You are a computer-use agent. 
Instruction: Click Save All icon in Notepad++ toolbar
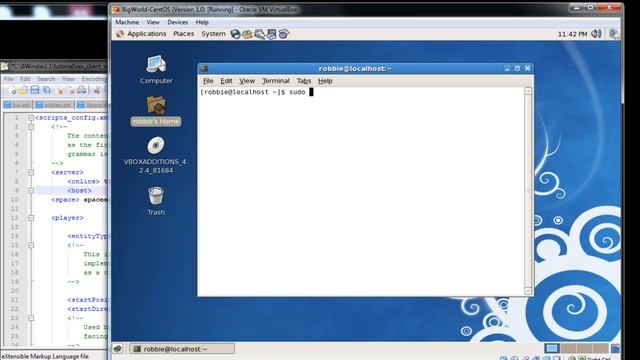pos(47,90)
